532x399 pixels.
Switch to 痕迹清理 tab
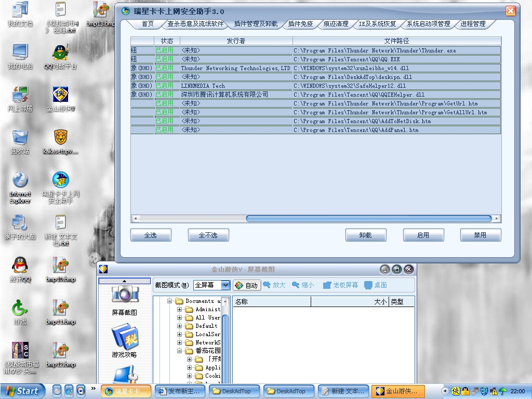tap(336, 24)
